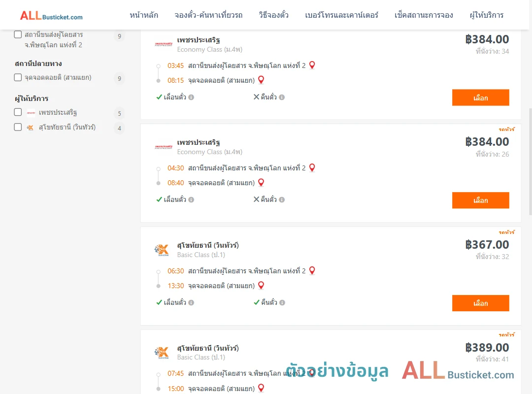
Task: Click สุโขทัยธานี logo in sidebar filter
Action: (30, 128)
